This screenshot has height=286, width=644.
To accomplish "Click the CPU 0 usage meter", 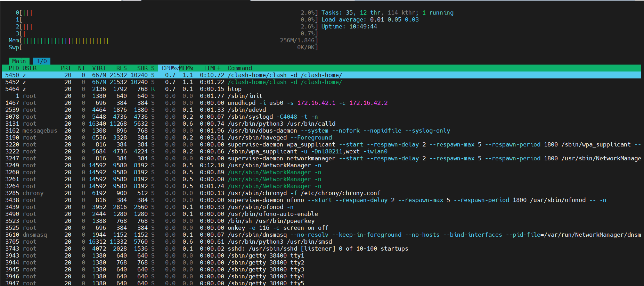I will click(x=167, y=12).
